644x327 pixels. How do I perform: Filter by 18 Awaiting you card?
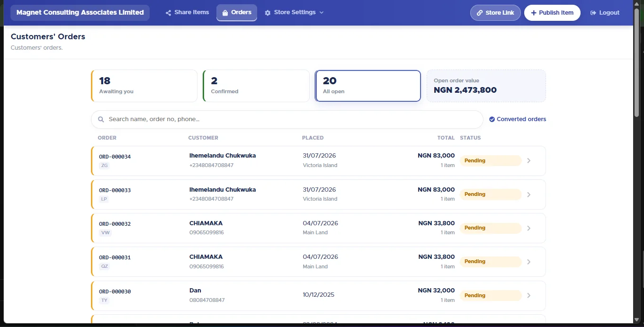(x=144, y=86)
